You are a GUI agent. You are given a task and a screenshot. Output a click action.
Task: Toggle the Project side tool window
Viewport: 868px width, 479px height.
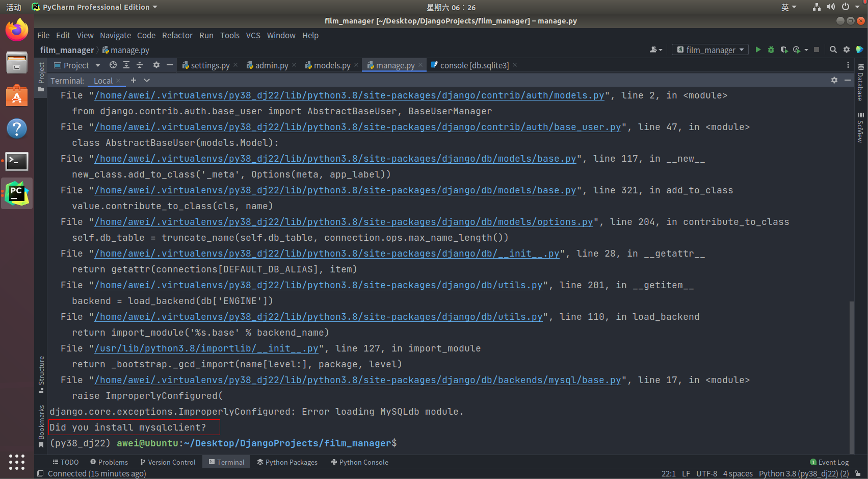(x=41, y=77)
